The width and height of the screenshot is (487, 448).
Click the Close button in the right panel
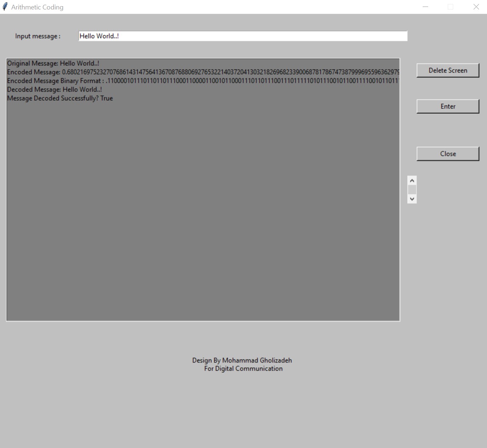click(x=447, y=154)
